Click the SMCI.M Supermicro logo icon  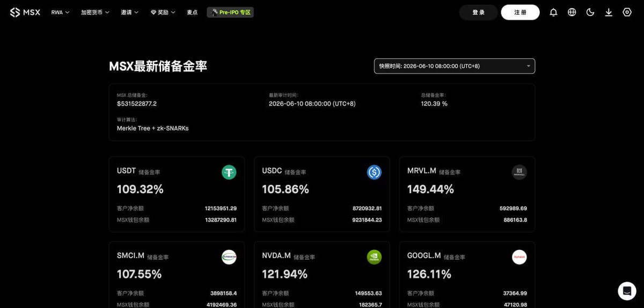(x=229, y=257)
